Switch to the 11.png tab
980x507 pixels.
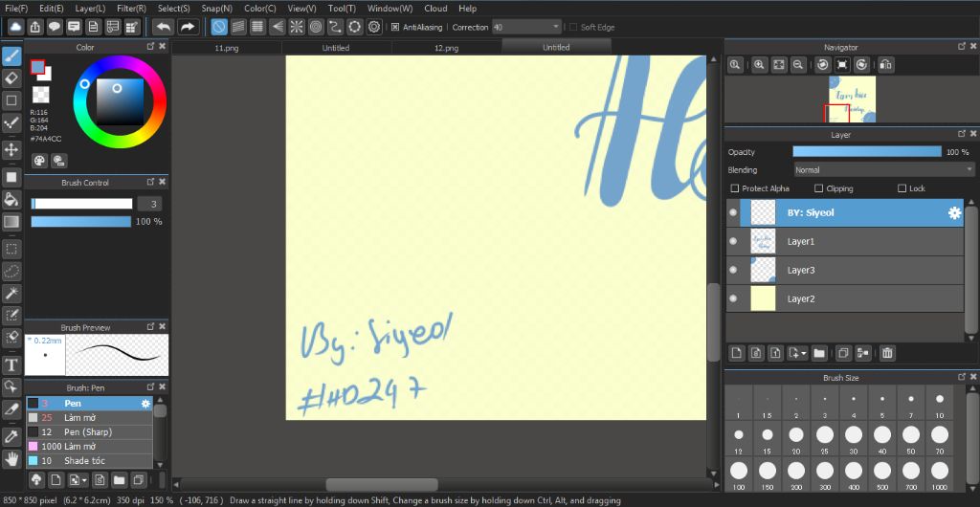click(x=226, y=48)
